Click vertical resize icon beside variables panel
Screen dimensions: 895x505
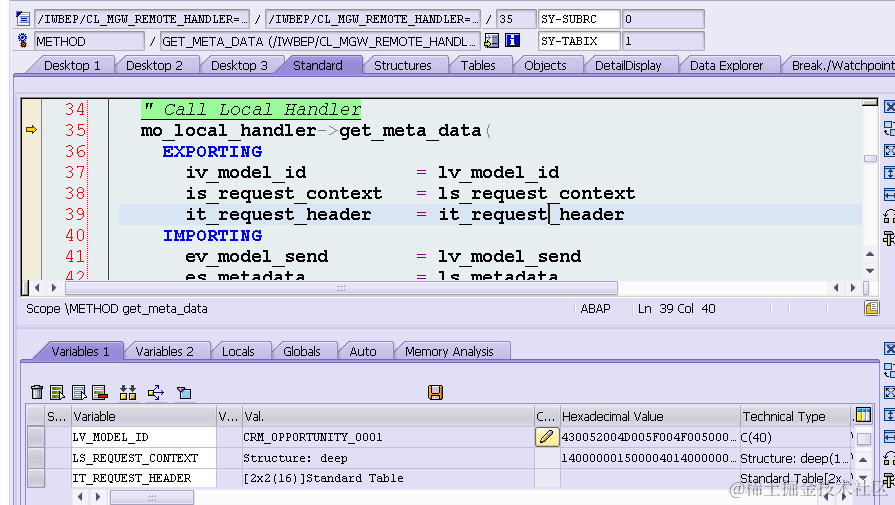889,415
